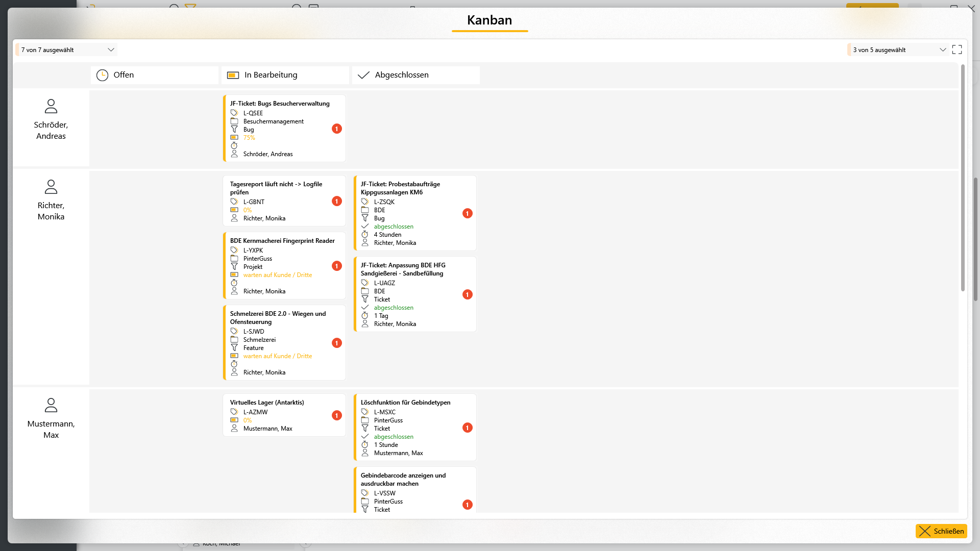Open the '3 von 5 ausgewählt' dropdown
The width and height of the screenshot is (980, 551).
pos(897,49)
